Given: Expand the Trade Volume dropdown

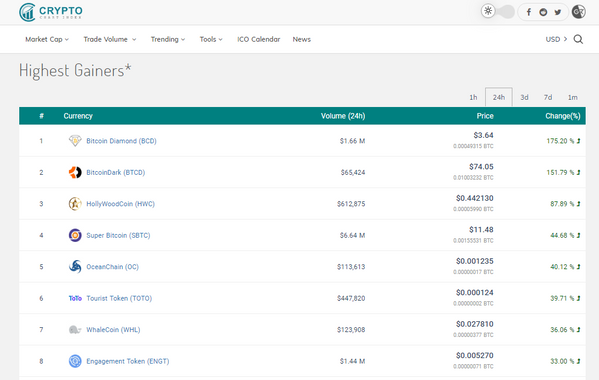Looking at the screenshot, I should click(110, 39).
